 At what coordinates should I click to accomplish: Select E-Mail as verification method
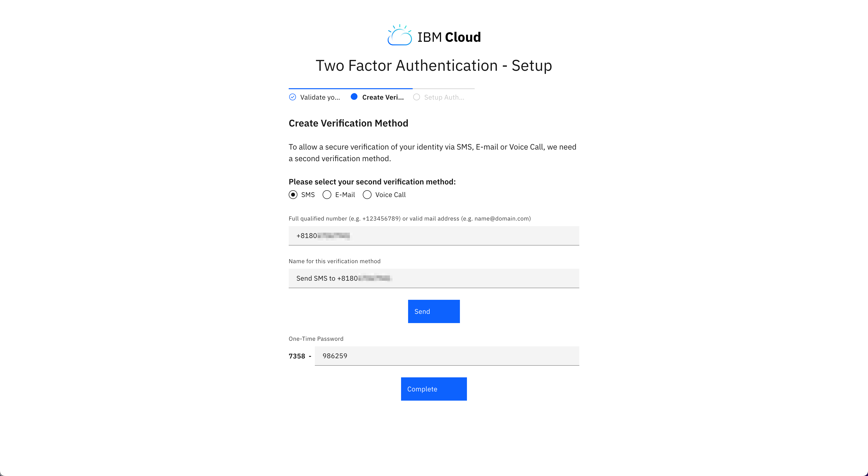coord(326,195)
